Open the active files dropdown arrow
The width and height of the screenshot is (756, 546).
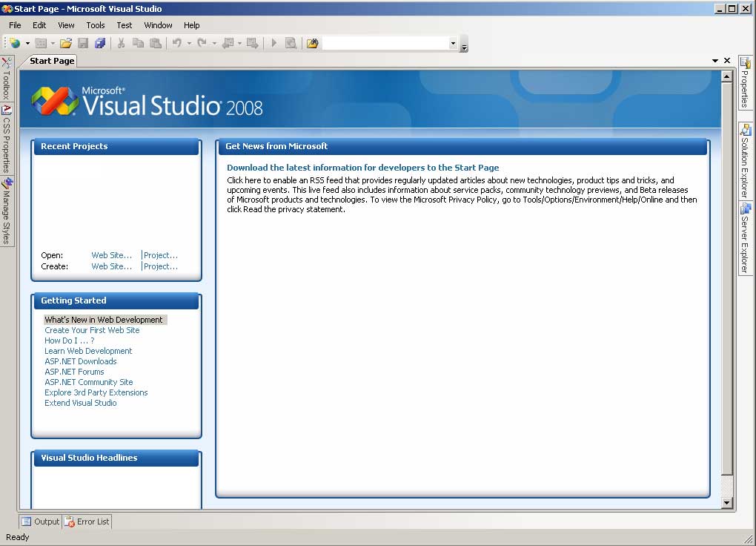(715, 61)
